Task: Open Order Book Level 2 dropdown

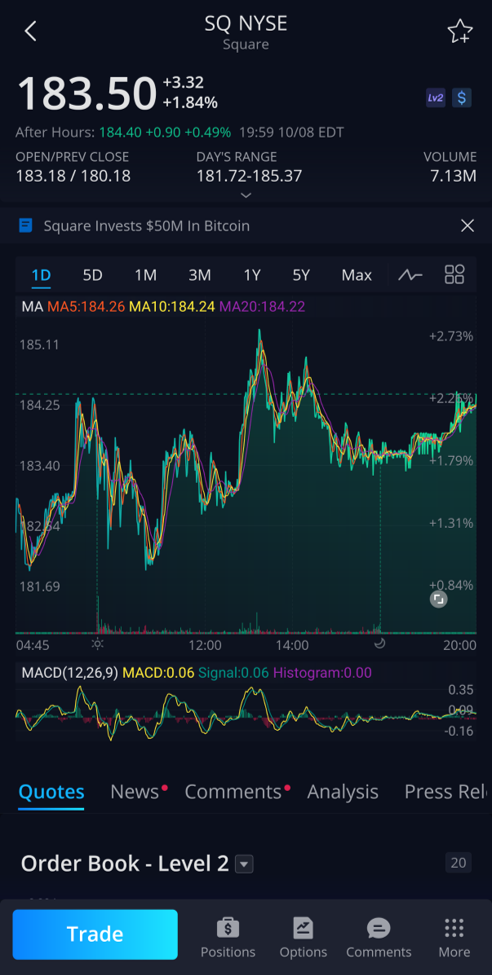Action: pos(244,864)
